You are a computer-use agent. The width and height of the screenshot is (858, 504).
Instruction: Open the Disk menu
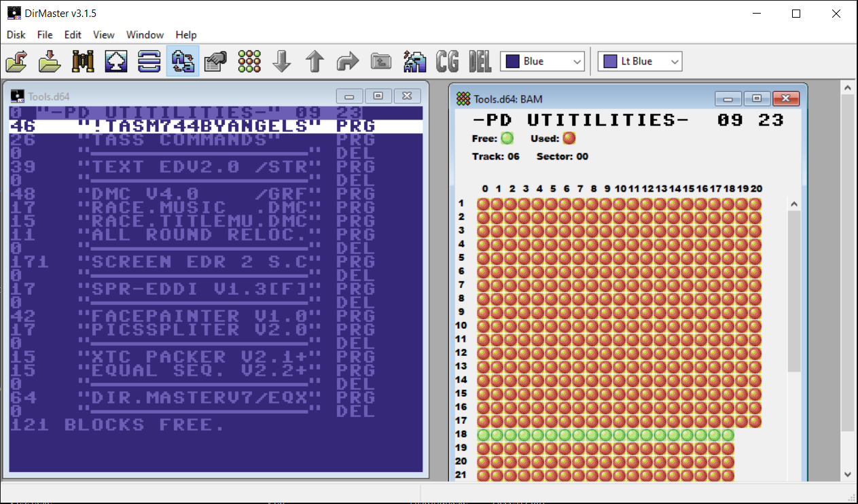[15, 35]
